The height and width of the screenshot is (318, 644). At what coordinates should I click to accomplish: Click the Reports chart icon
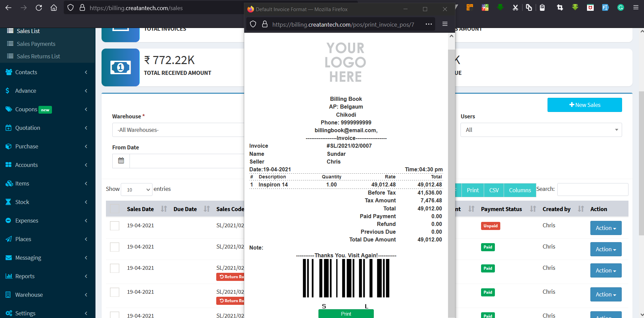pyautogui.click(x=9, y=276)
